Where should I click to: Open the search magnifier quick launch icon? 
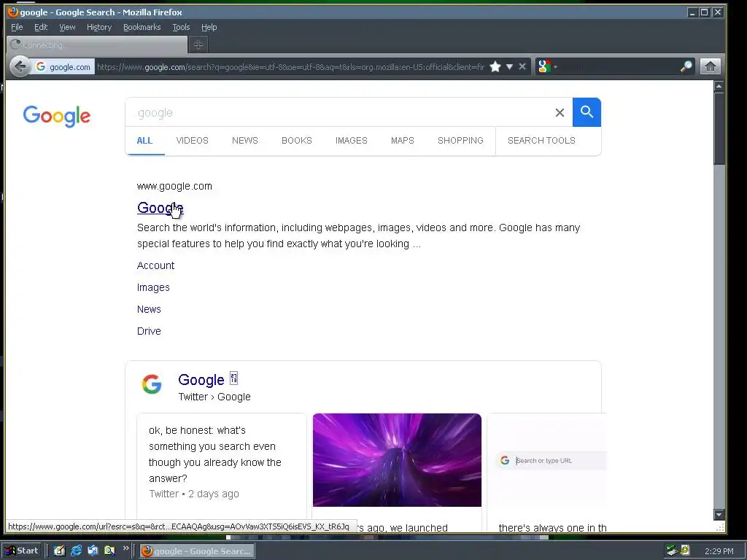point(109,551)
